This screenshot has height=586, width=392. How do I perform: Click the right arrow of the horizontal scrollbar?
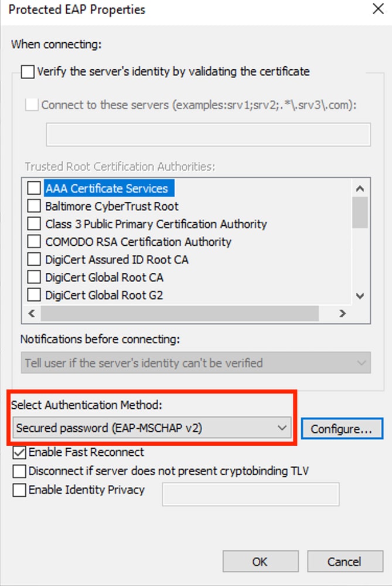pyautogui.click(x=342, y=313)
